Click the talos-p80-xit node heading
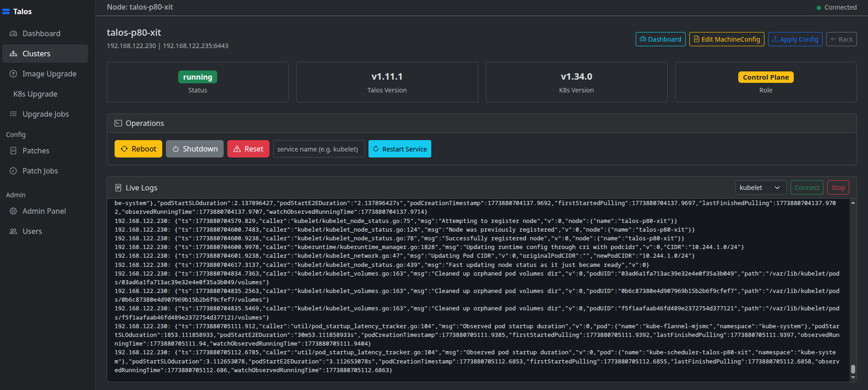The image size is (868, 390). 134,32
